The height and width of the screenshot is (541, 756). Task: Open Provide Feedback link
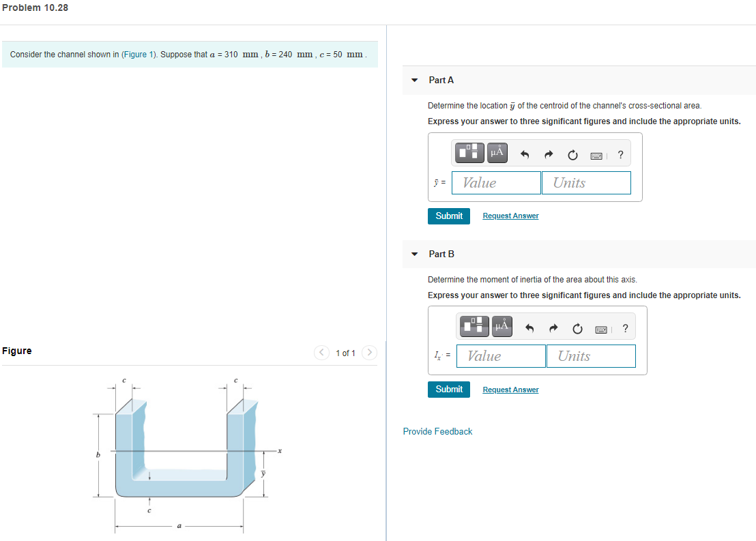(438, 432)
